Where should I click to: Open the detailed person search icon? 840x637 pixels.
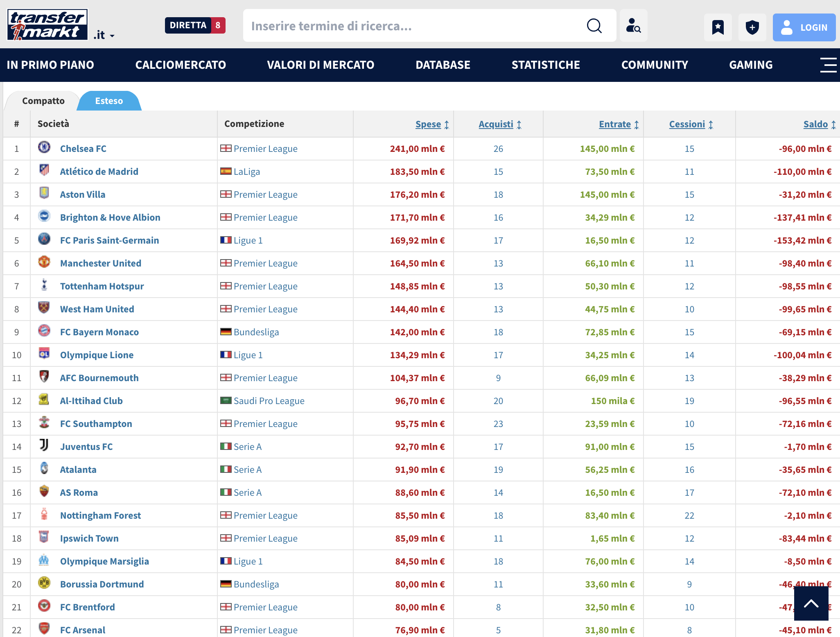[633, 26]
